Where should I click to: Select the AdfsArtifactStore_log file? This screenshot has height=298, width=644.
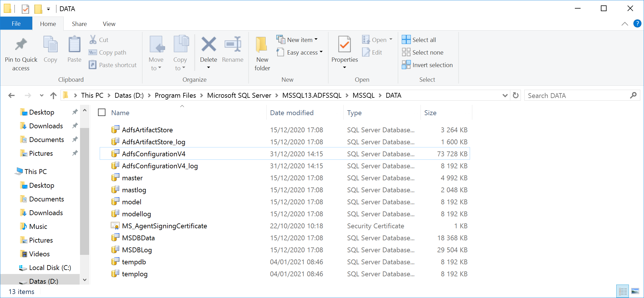pos(285,142)
